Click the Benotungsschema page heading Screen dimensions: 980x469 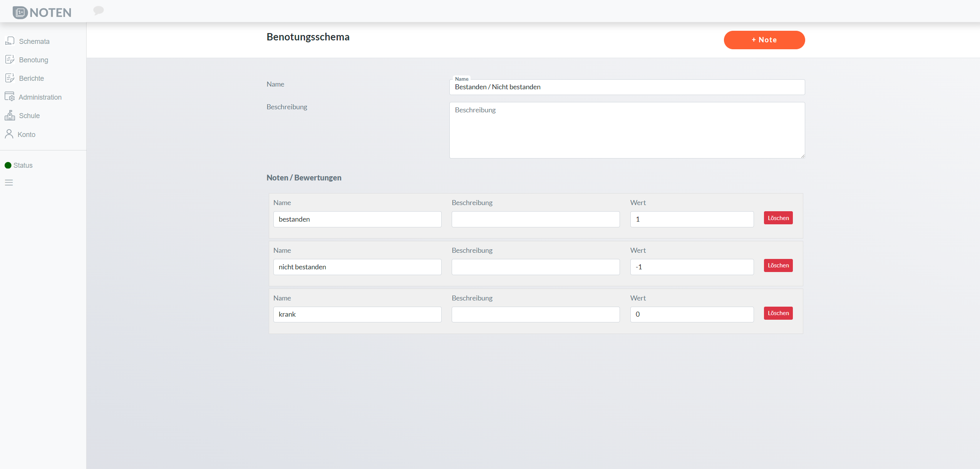click(308, 37)
